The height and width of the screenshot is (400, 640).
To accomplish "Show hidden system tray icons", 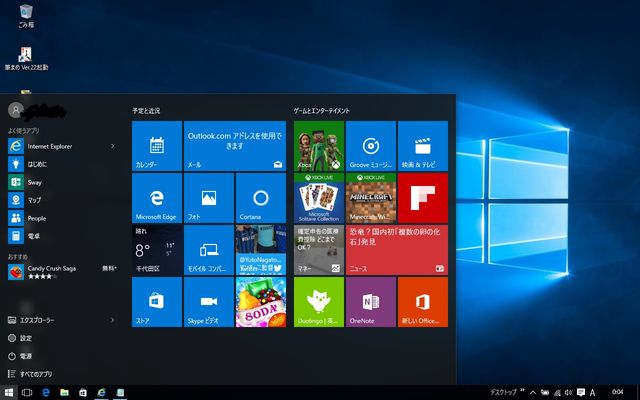I will 533,393.
